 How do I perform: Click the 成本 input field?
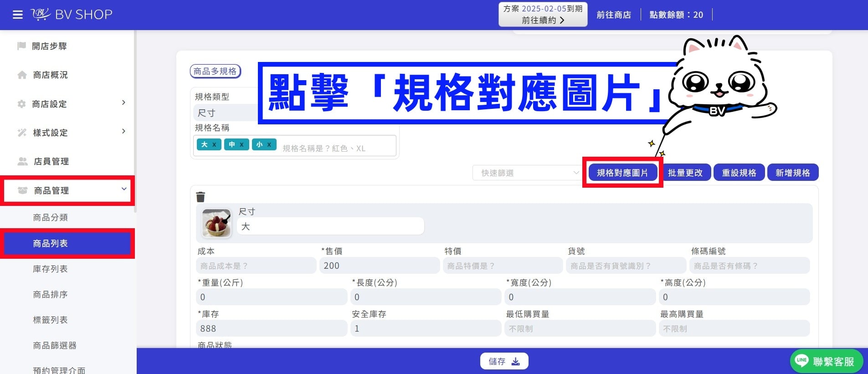256,266
